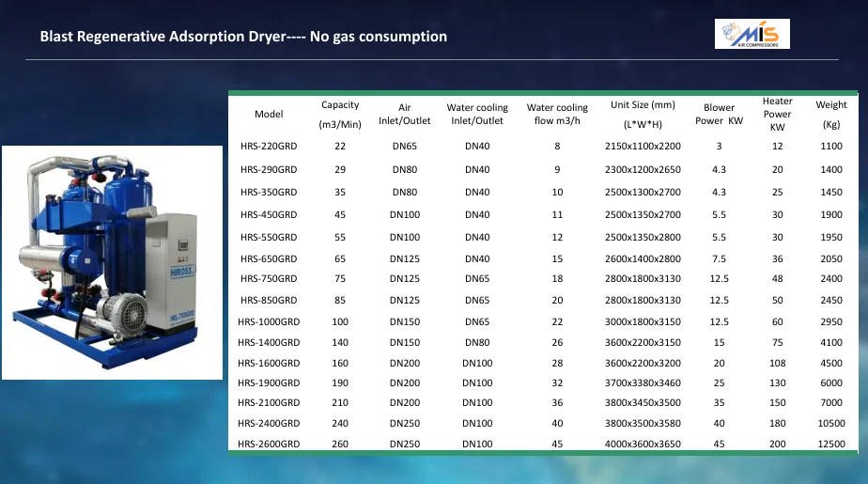Select the HRS-550GRD model row
Screen dimensions: 868x484
click(269, 238)
